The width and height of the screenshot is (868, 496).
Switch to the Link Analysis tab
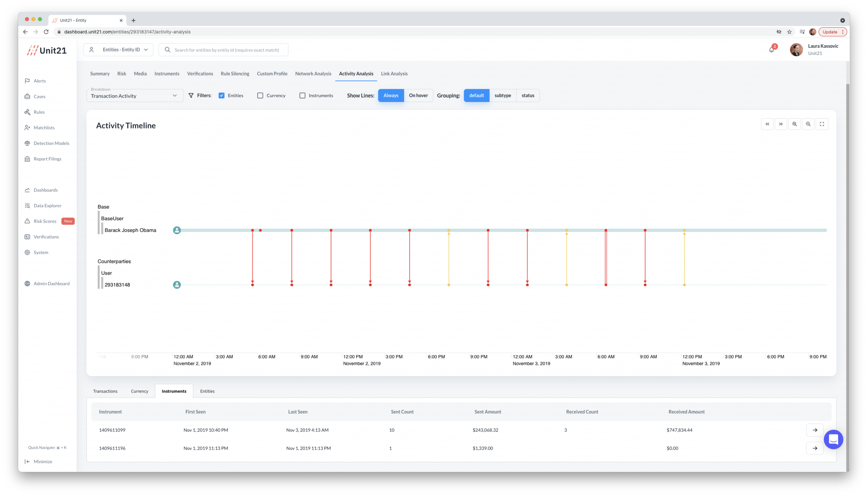point(394,74)
